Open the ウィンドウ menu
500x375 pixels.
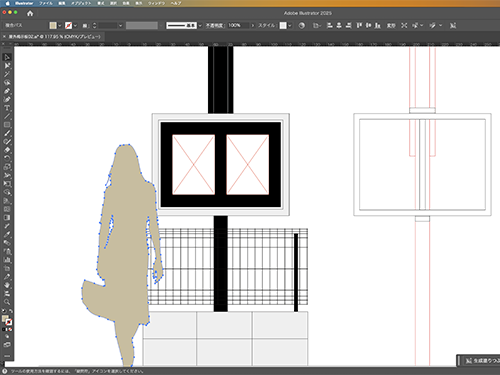coord(157,3)
